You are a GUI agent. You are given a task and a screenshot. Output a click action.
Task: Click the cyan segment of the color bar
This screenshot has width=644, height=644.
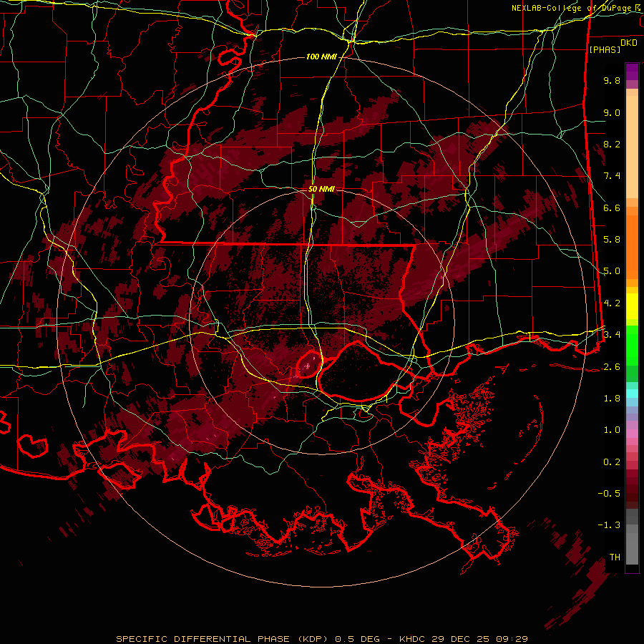pyautogui.click(x=632, y=394)
